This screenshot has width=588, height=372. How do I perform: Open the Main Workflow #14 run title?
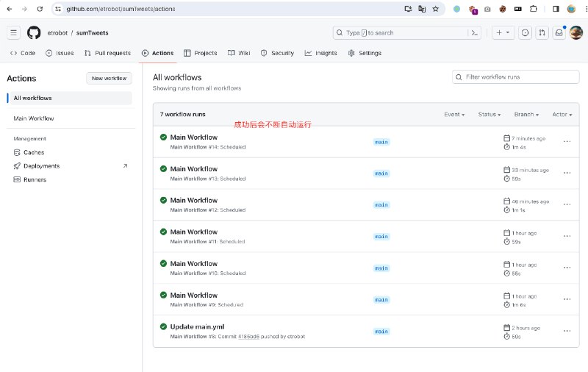click(194, 137)
